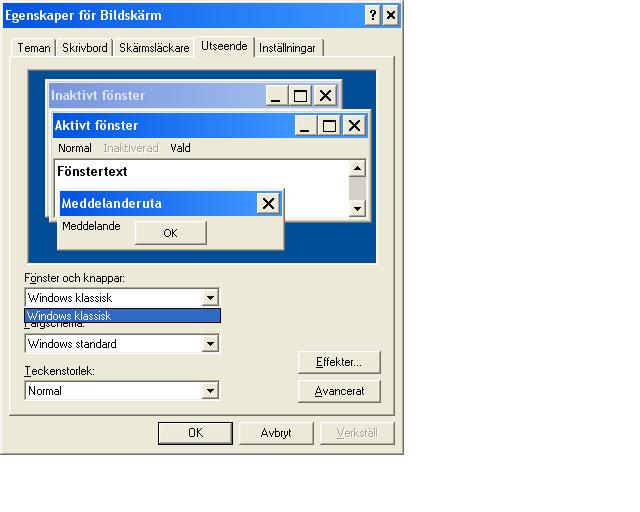
Task: Switch to the Inställningar tab
Action: tap(287, 48)
